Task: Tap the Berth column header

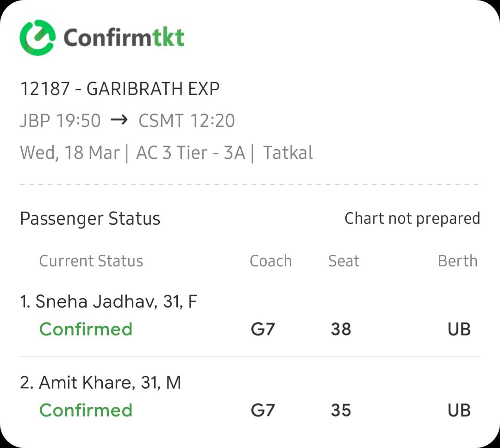Action: 457,261
